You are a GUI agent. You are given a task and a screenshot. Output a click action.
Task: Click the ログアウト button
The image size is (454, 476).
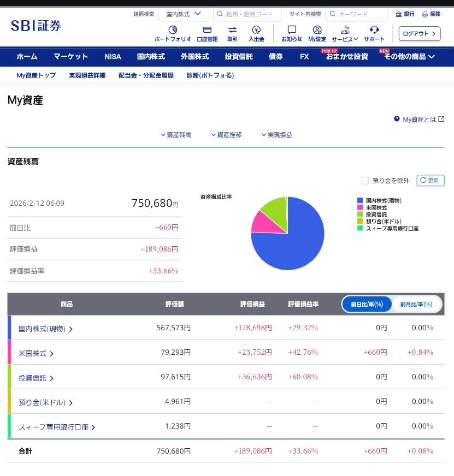pos(419,33)
